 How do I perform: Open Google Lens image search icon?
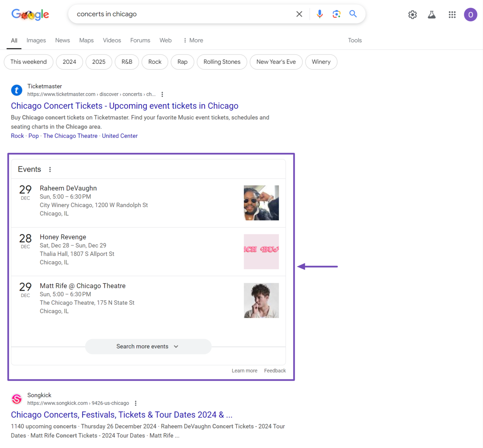(x=336, y=14)
